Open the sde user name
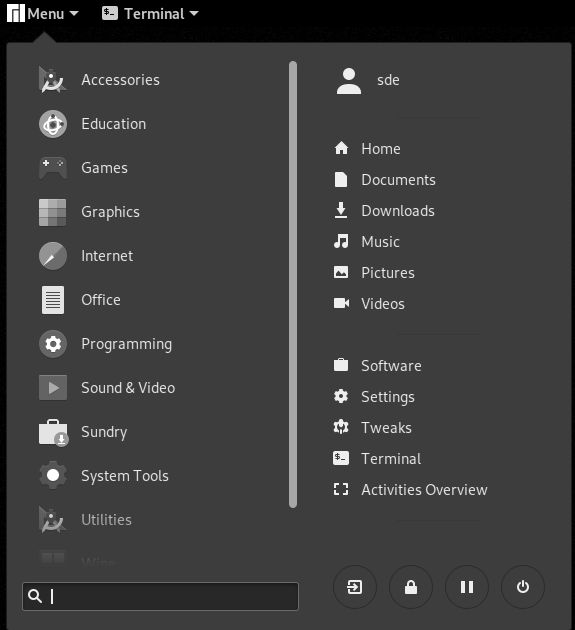The width and height of the screenshot is (575, 630). [x=388, y=80]
